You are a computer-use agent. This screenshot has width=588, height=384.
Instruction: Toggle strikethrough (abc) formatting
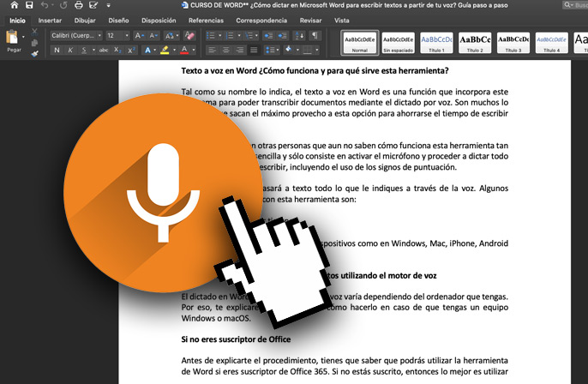(x=104, y=51)
